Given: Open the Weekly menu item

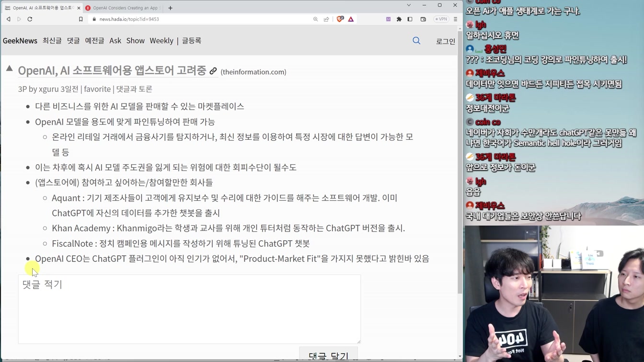Looking at the screenshot, I should (161, 41).
